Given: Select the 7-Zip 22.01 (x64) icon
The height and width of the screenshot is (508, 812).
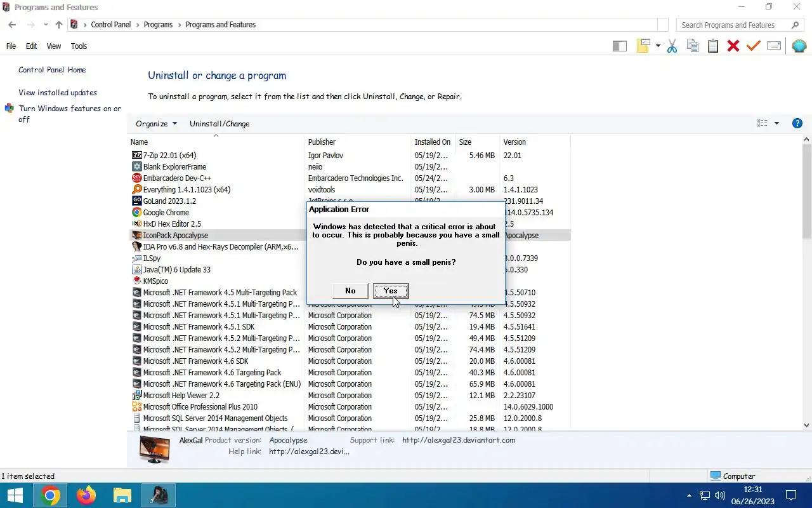Looking at the screenshot, I should [136, 155].
